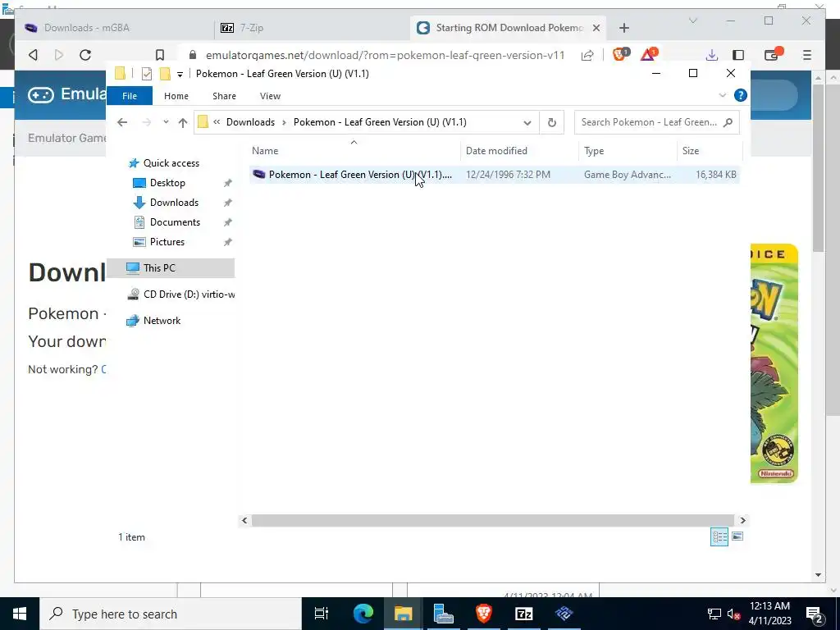Open a new browser tab
840x630 pixels.
624,28
